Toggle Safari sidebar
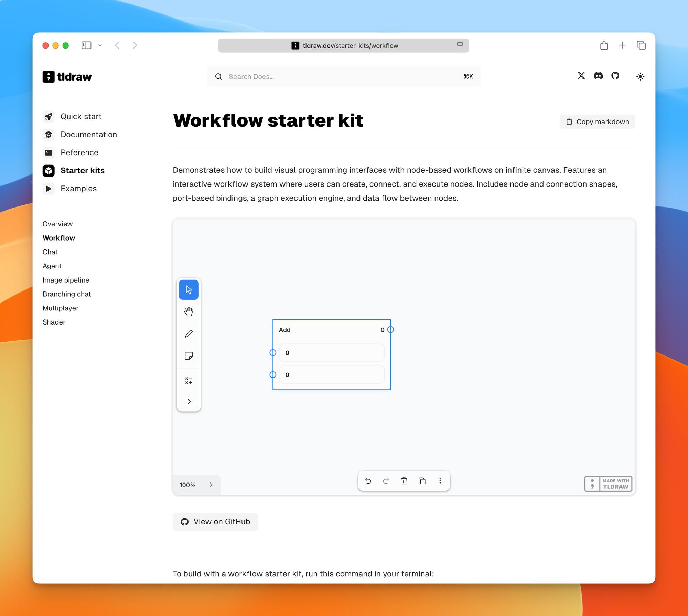The width and height of the screenshot is (688, 616). tap(86, 45)
